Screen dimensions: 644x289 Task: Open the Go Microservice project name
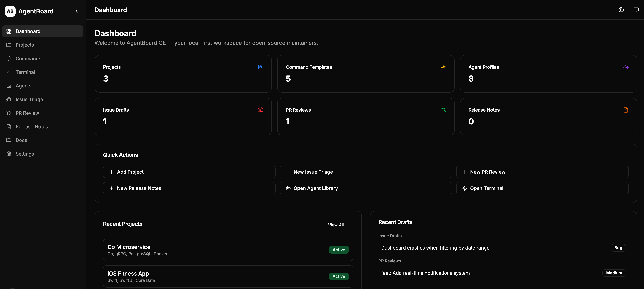[129, 247]
